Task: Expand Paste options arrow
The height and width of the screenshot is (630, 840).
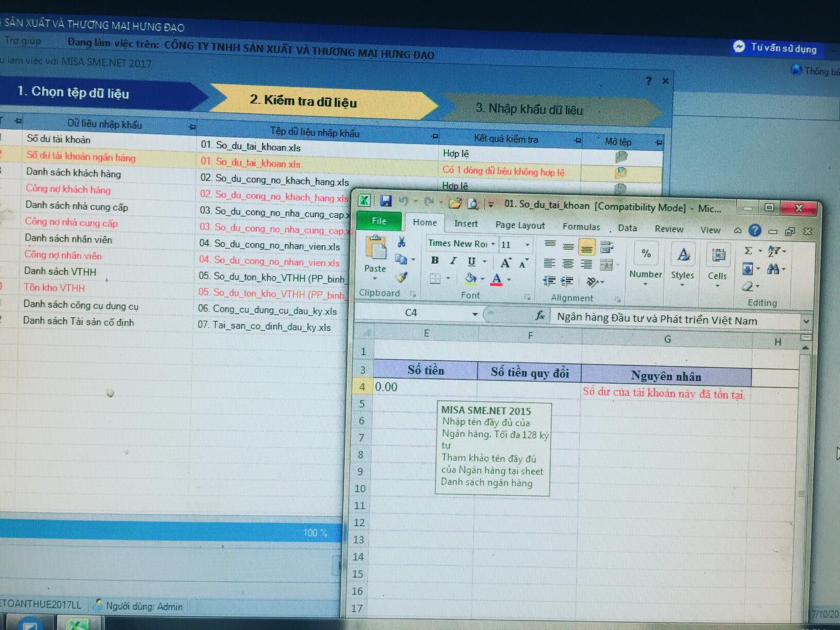Action: click(375, 278)
